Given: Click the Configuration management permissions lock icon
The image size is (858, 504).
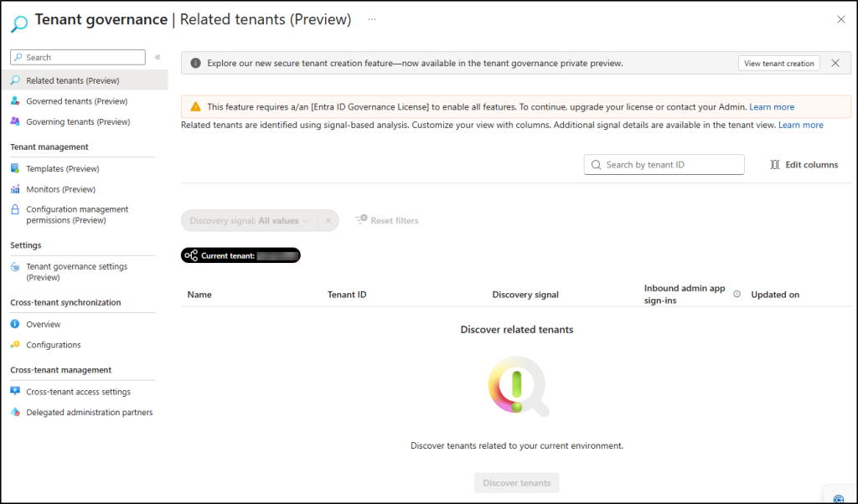Looking at the screenshot, I should (x=16, y=209).
